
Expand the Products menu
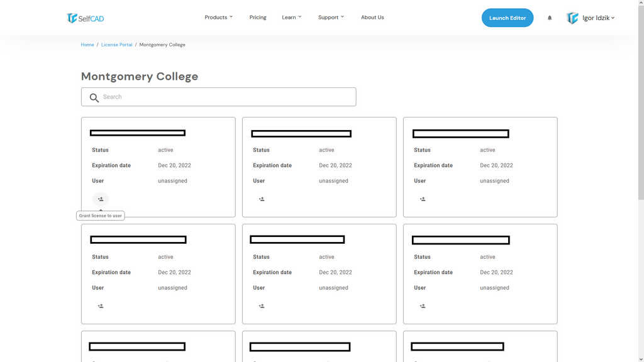click(x=218, y=17)
